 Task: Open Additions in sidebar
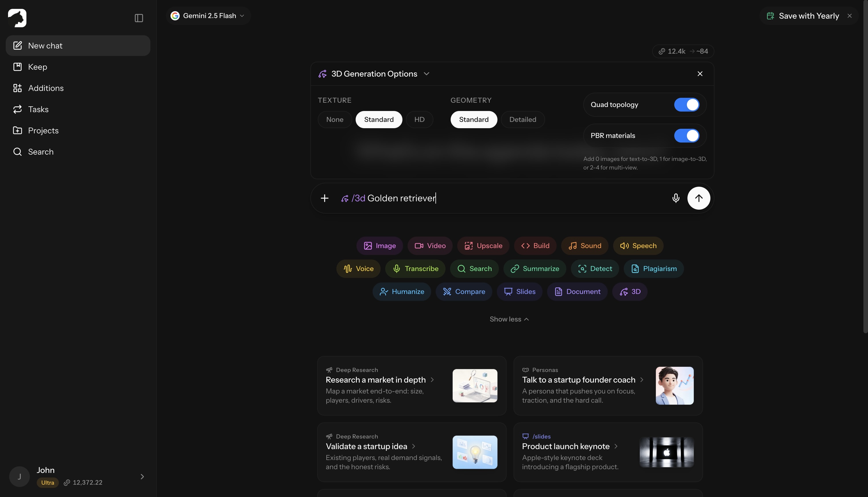tap(78, 88)
